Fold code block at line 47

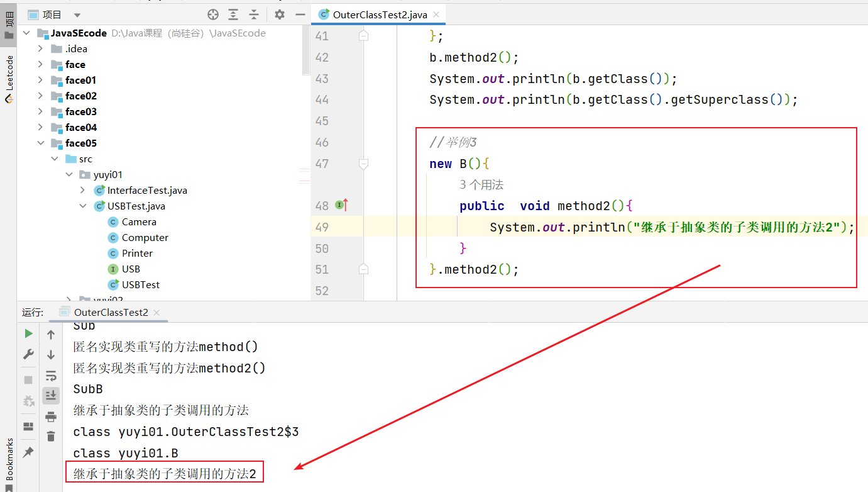pyautogui.click(x=363, y=164)
